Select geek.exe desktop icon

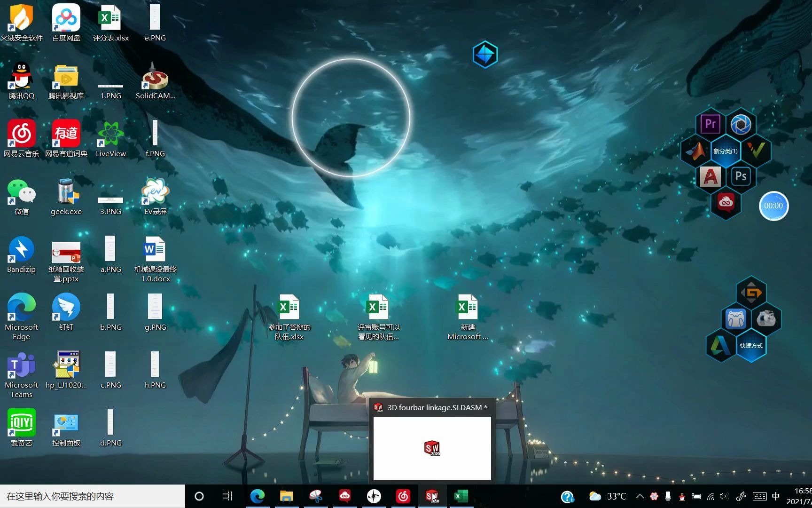pos(66,196)
